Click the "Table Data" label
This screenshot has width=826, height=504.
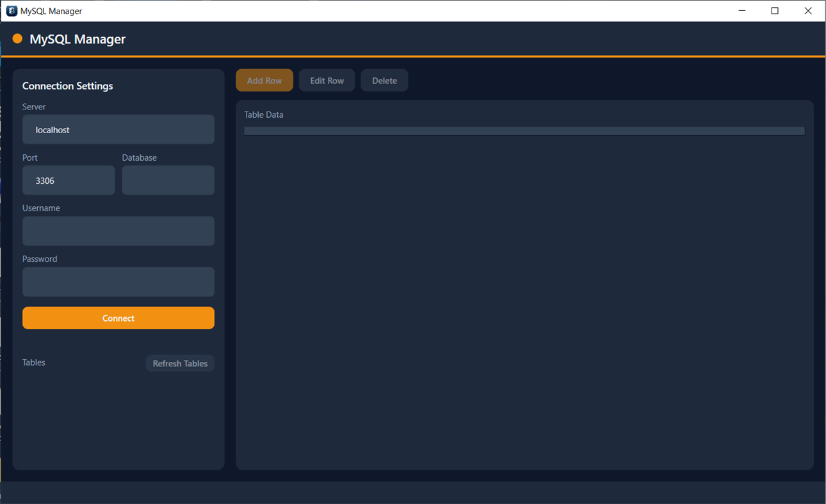coord(264,115)
